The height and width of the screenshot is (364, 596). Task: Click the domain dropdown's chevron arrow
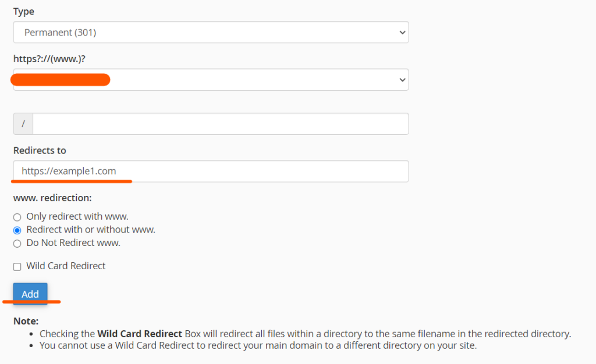tap(402, 80)
